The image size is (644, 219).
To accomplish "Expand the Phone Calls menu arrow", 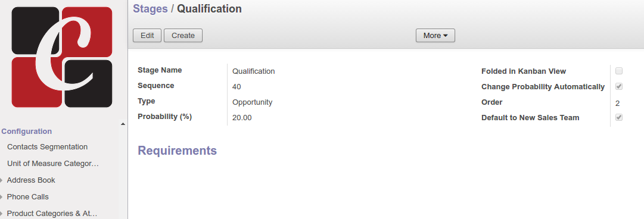I will click(2, 197).
